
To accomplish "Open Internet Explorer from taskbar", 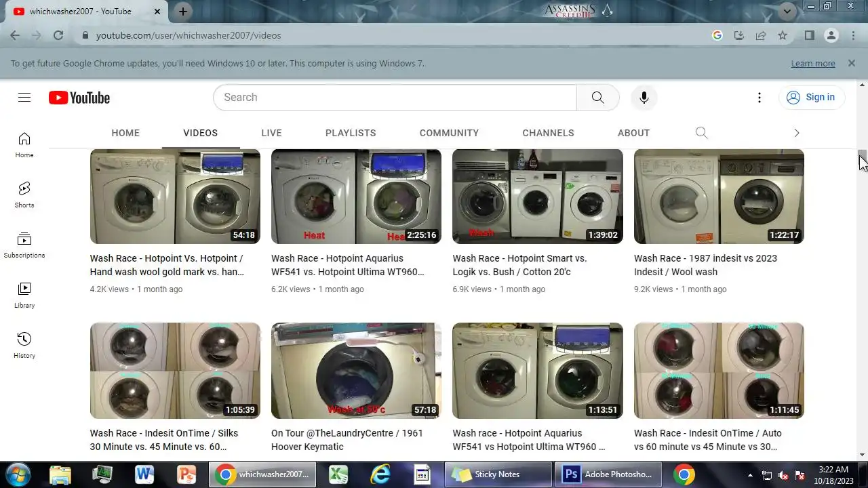I will (380, 474).
